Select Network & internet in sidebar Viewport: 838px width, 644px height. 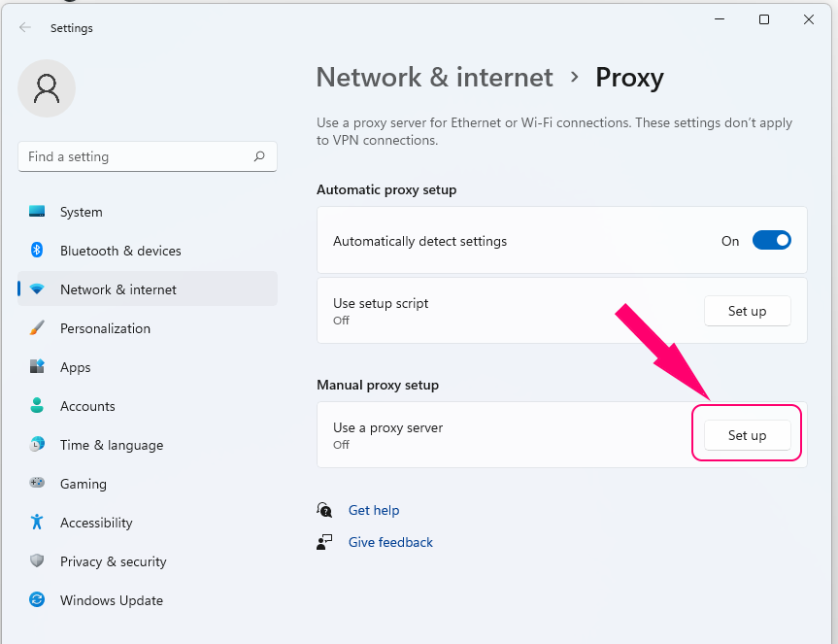tap(118, 289)
